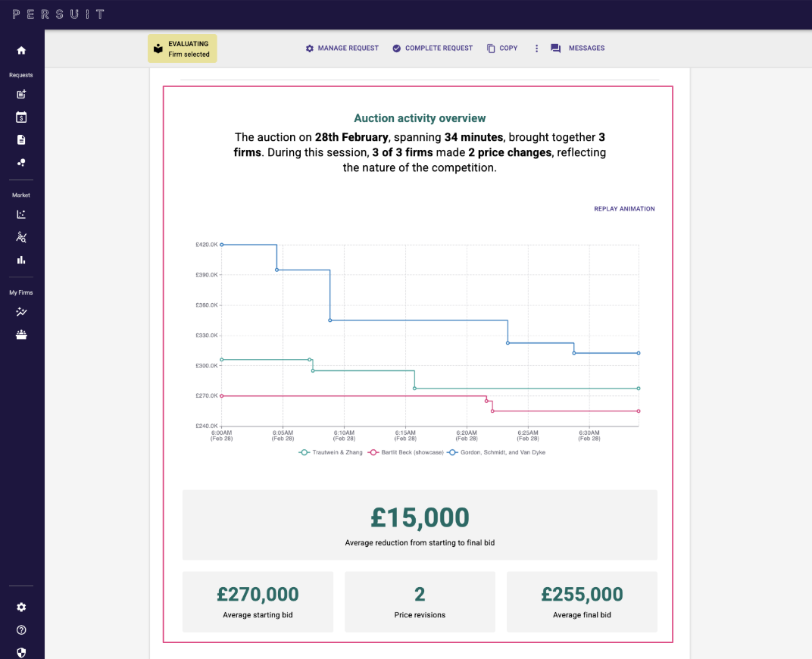The width and height of the screenshot is (812, 659).
Task: Open settings gear in sidebar
Action: 21,607
